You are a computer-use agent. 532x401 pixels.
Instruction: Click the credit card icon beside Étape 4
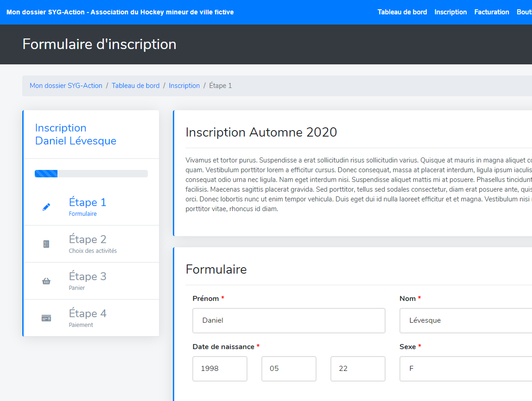click(x=46, y=318)
